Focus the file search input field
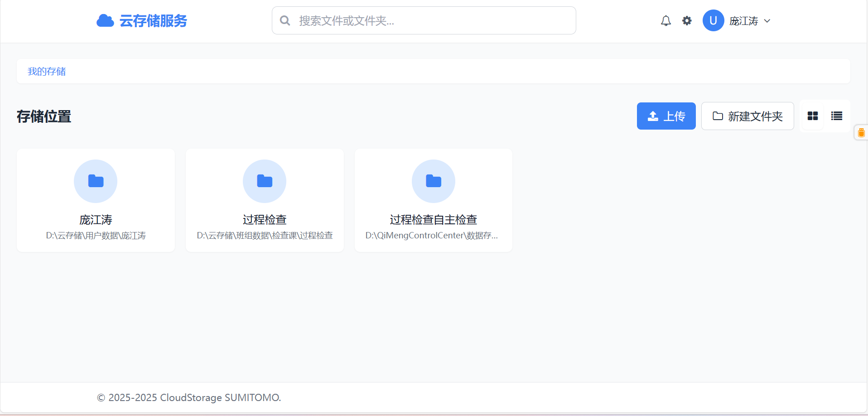This screenshot has width=868, height=416. pyautogui.click(x=430, y=21)
